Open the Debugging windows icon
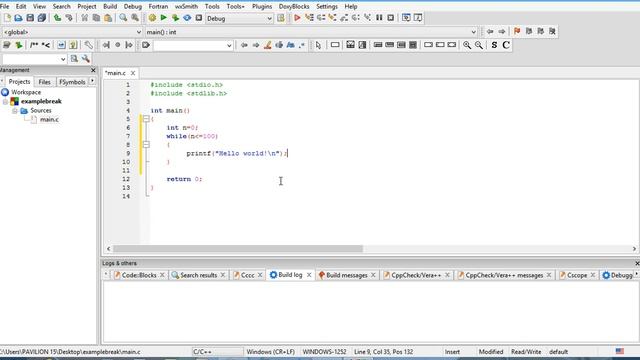The height and width of the screenshot is (360, 640). coord(406,18)
